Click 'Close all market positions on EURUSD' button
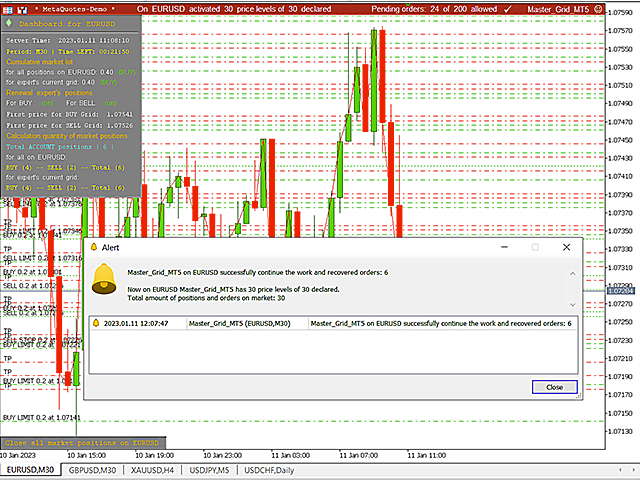The width and height of the screenshot is (640, 480). click(82, 443)
